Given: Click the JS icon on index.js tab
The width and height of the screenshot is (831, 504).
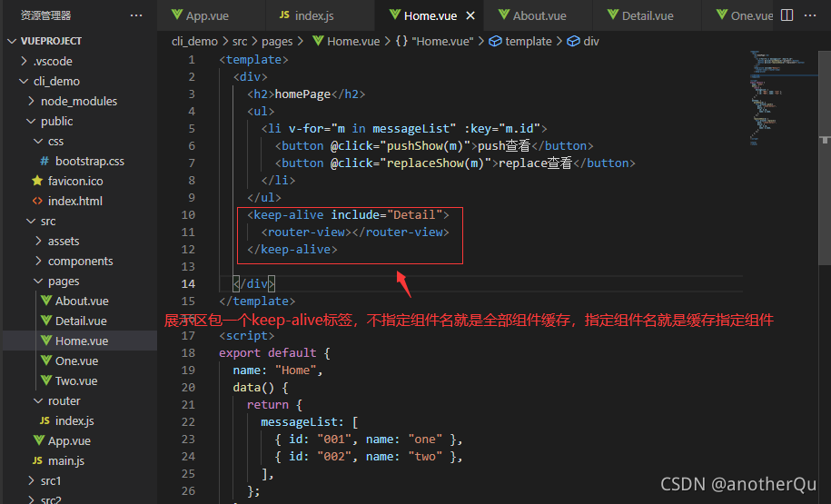Looking at the screenshot, I should point(284,15).
